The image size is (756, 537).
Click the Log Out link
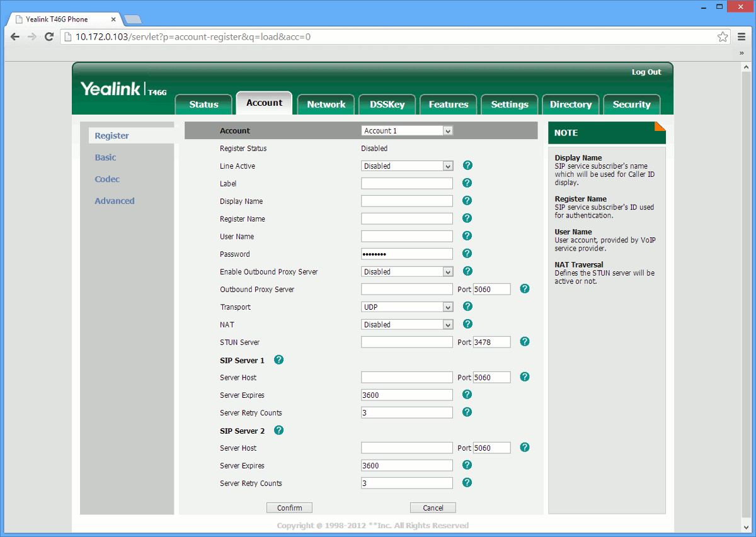click(x=646, y=72)
